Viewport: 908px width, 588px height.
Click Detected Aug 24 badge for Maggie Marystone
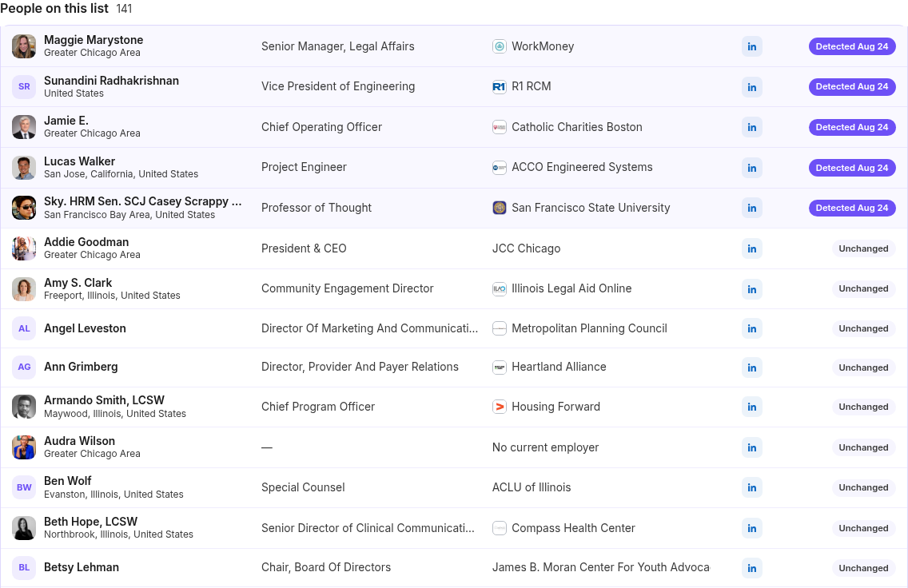coord(852,46)
